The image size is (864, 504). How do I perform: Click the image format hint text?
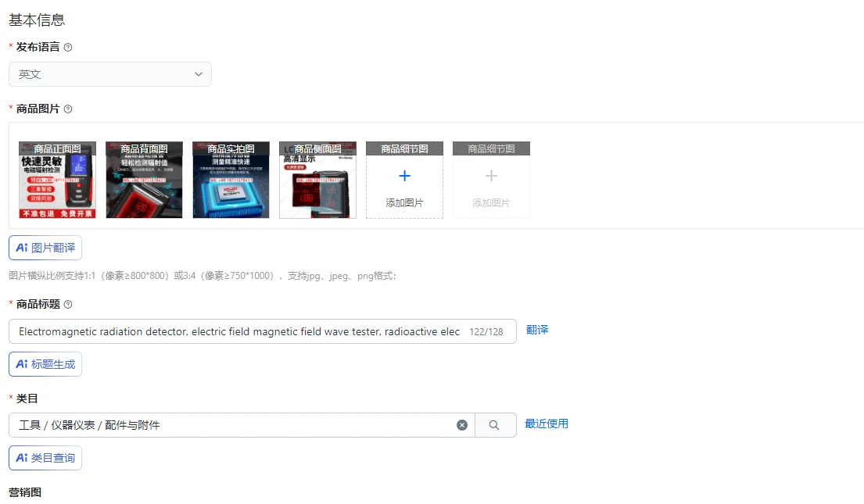pyautogui.click(x=203, y=275)
